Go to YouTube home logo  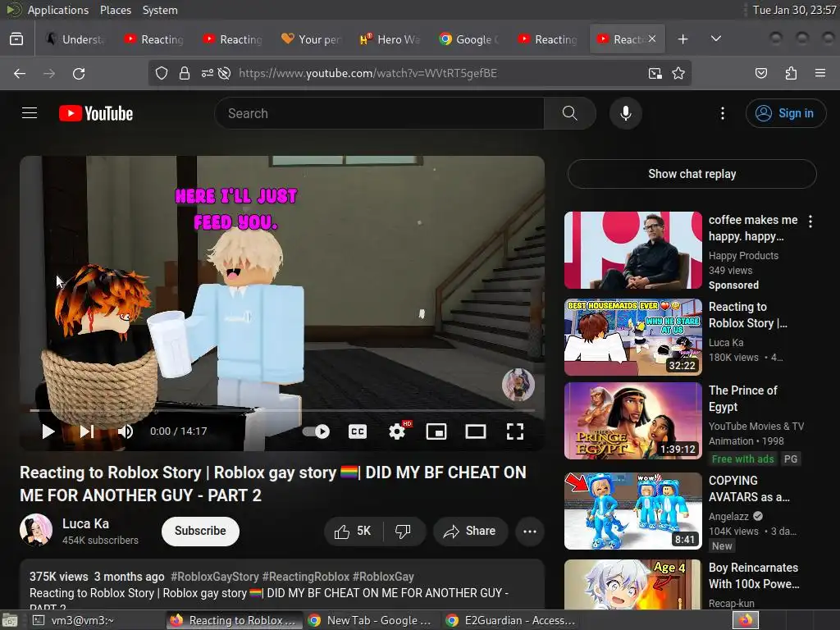click(96, 113)
